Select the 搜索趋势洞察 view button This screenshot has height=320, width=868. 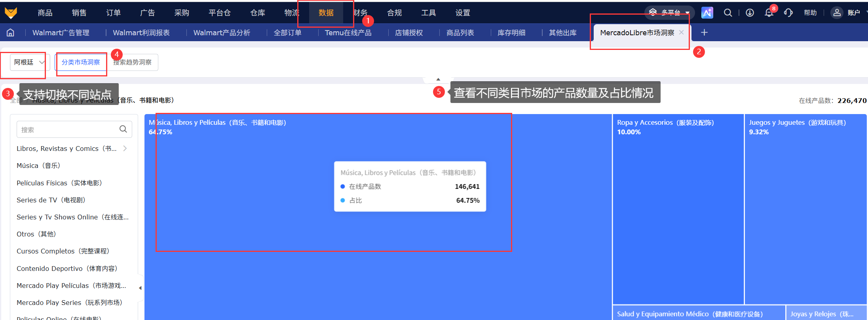point(133,62)
